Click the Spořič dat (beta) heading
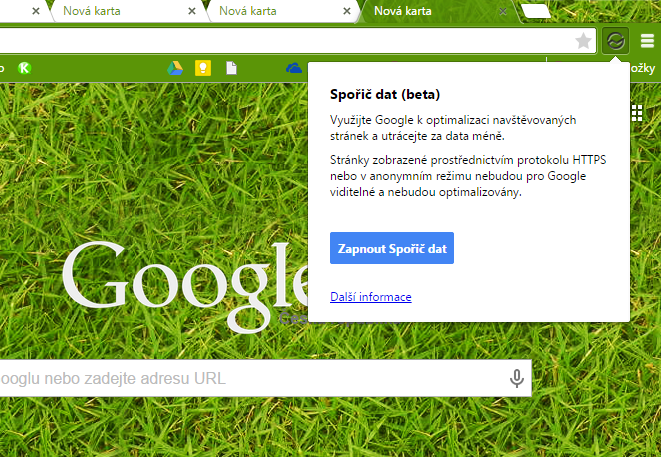 (x=385, y=94)
